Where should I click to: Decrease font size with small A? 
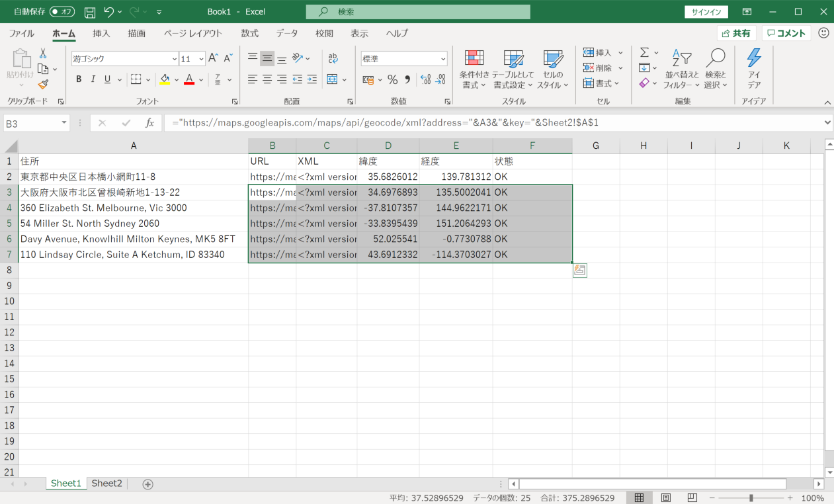tap(228, 58)
